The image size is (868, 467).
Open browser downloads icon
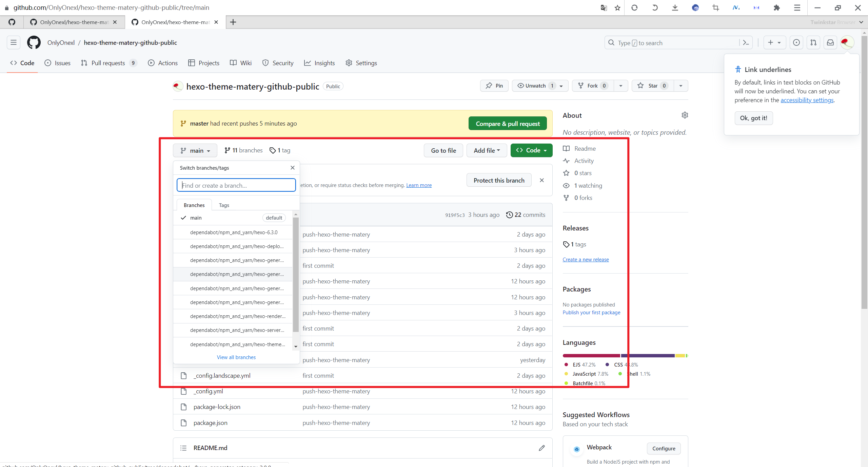(675, 7)
